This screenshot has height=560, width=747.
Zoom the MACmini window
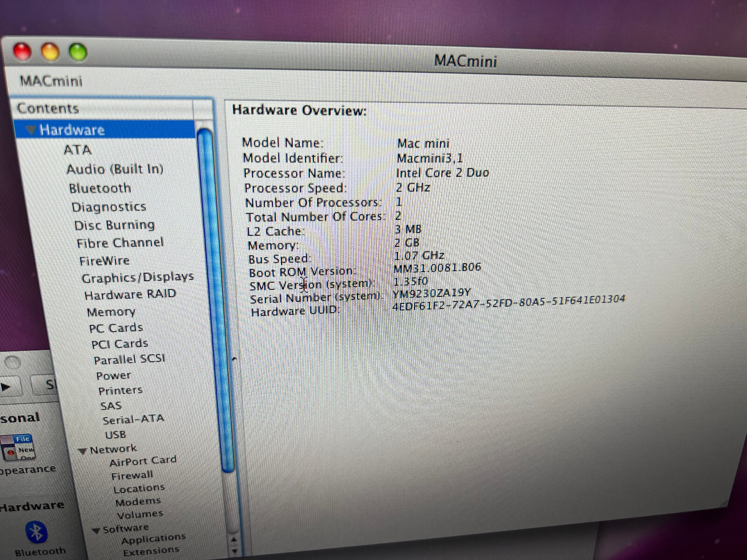coord(78,51)
